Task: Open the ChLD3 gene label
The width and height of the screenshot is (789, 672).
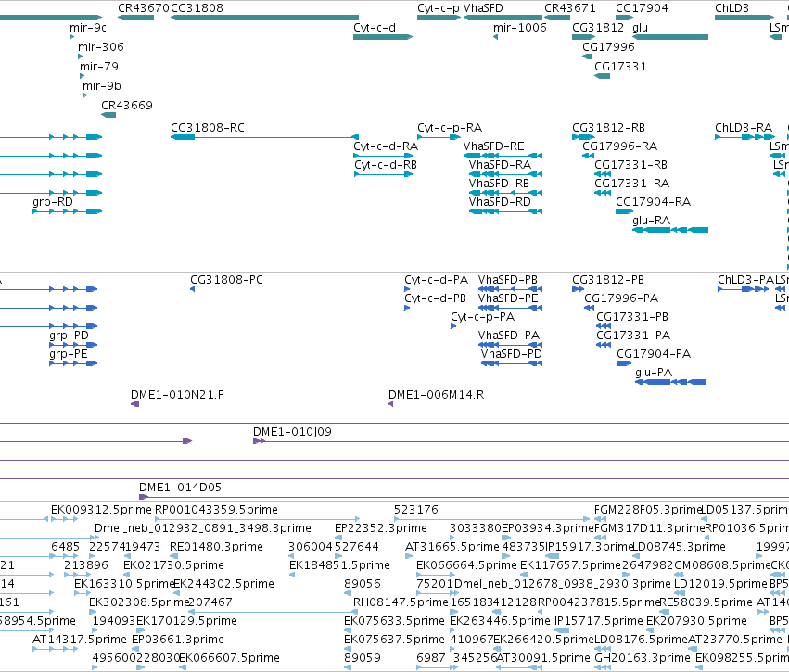Action: coord(732,8)
